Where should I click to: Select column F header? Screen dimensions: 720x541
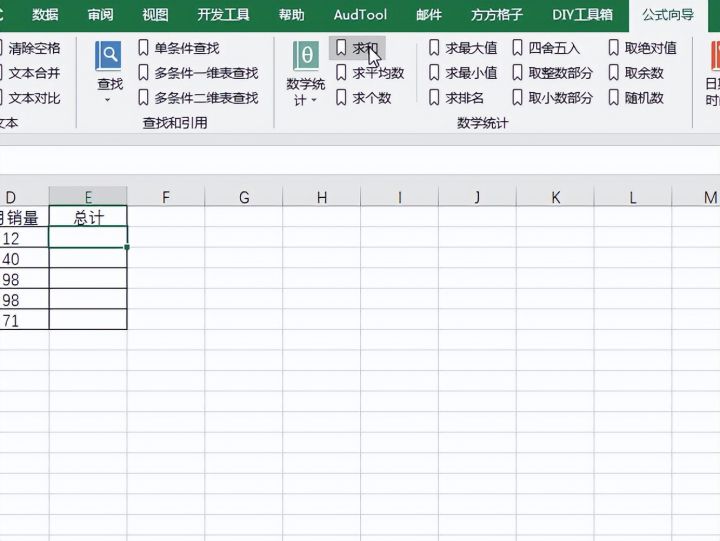coord(166,197)
